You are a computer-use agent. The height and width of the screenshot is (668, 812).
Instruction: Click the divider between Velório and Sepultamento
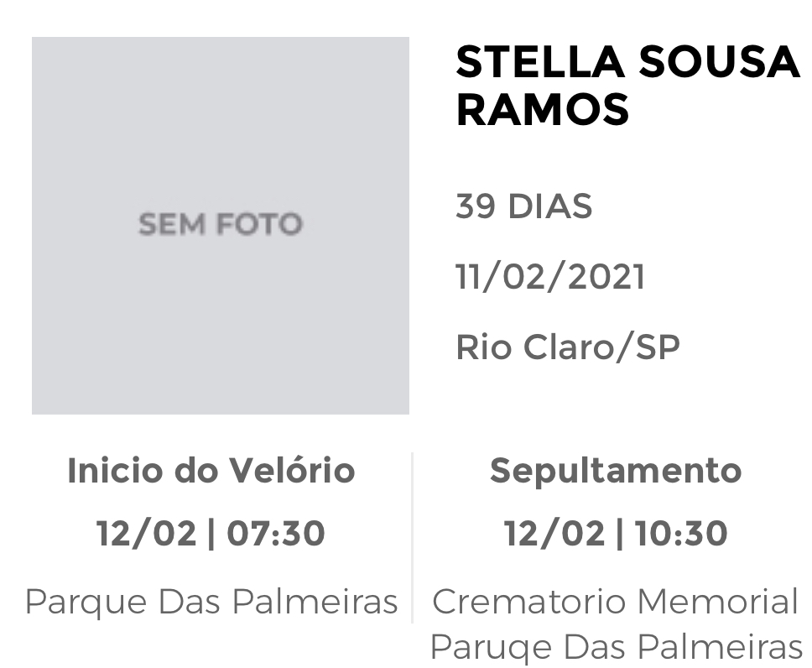412,537
